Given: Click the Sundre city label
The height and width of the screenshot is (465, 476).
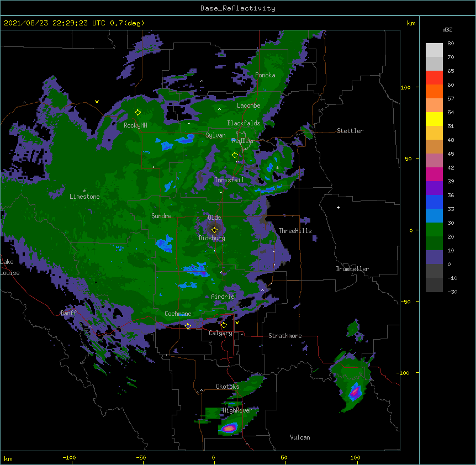Looking at the screenshot, I should click(x=161, y=216).
